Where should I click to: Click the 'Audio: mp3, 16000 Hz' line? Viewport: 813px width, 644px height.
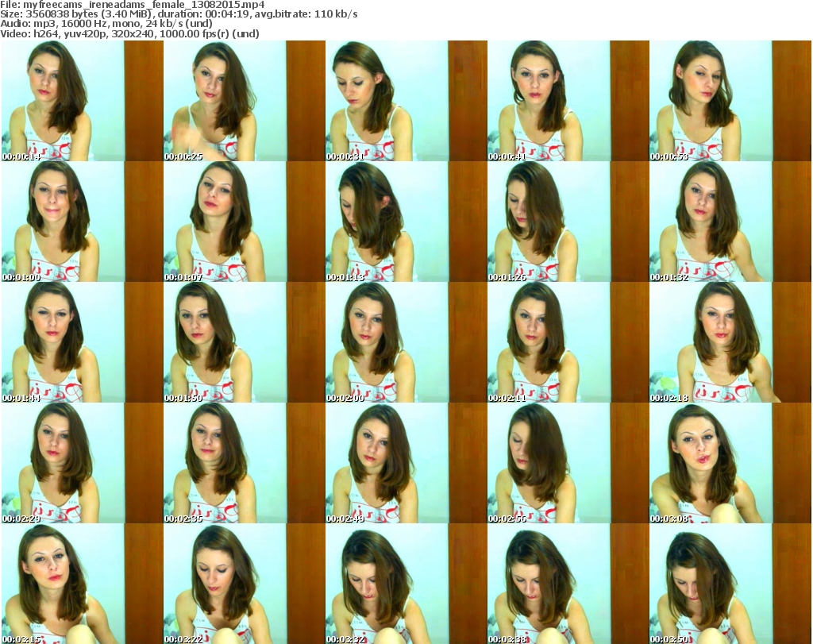(106, 24)
